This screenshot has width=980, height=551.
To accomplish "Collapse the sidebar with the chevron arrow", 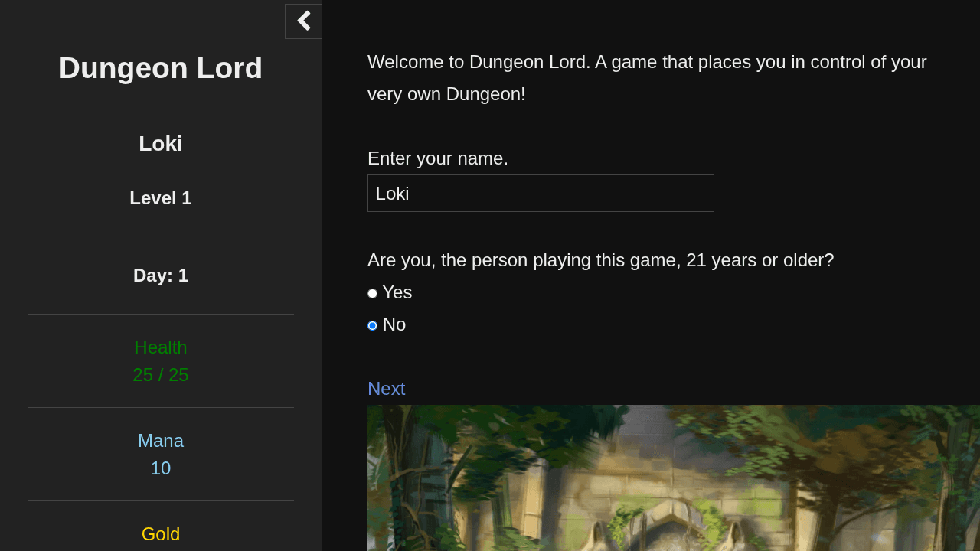I will [x=303, y=21].
